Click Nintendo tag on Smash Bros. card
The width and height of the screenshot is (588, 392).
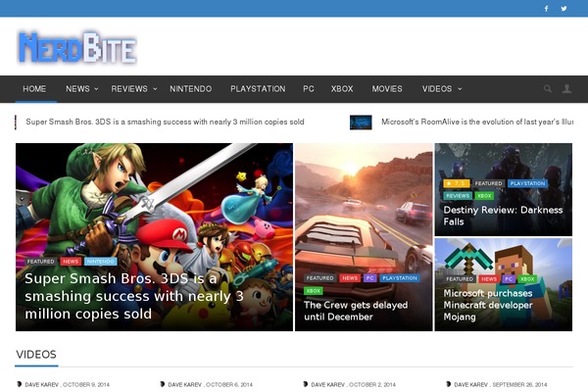(101, 262)
